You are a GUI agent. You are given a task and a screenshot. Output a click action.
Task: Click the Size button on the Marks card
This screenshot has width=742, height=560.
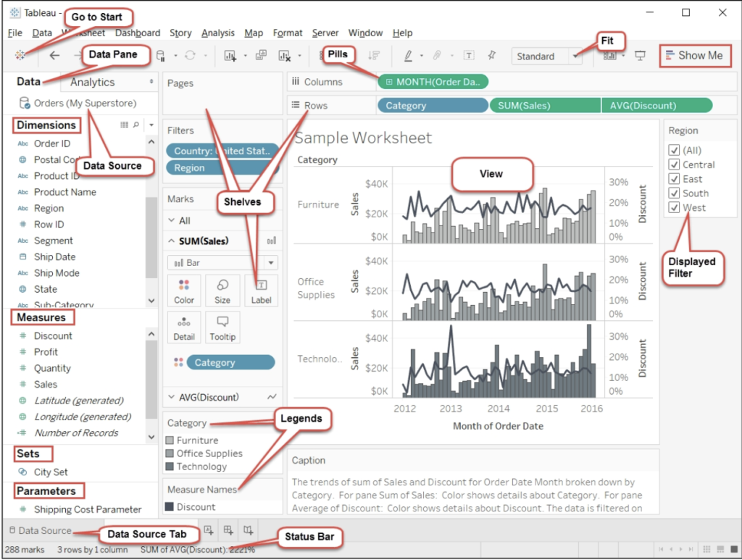[222, 290]
